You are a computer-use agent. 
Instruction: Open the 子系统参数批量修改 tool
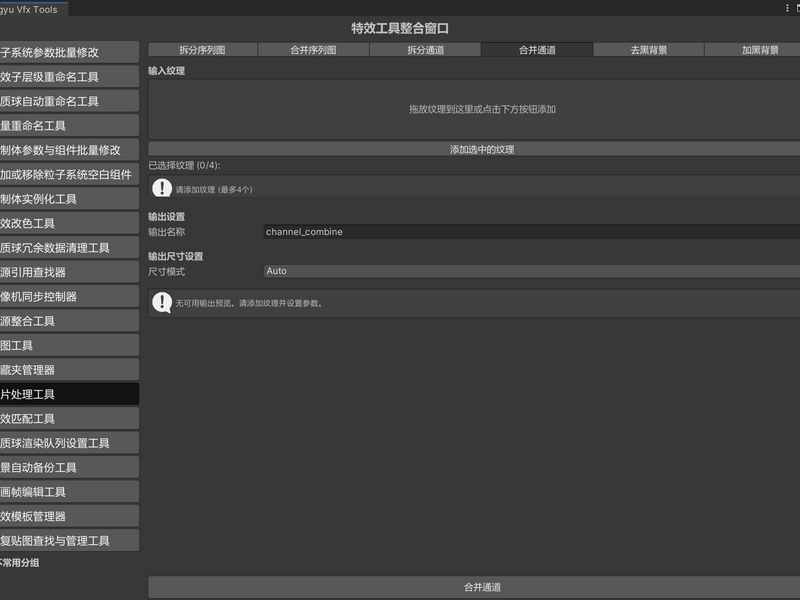point(69,52)
